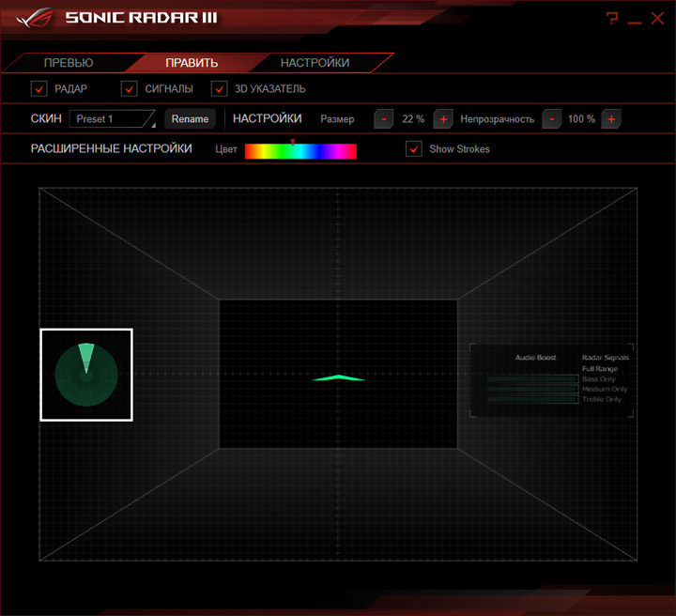The width and height of the screenshot is (676, 616).
Task: Click the 22 % size value
Action: tap(413, 119)
